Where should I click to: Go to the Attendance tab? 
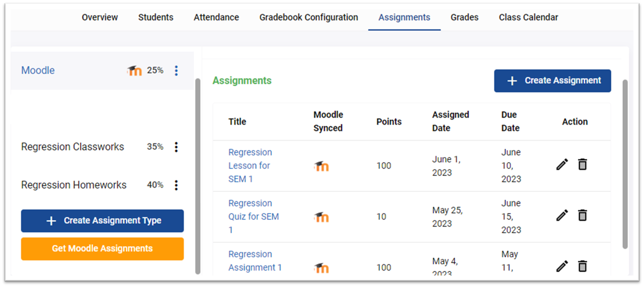tap(216, 17)
